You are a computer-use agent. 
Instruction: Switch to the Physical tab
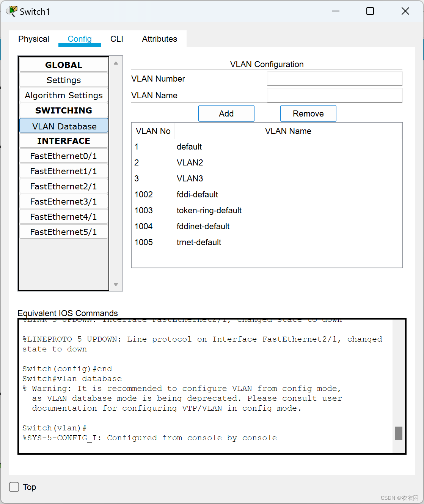[x=34, y=39]
